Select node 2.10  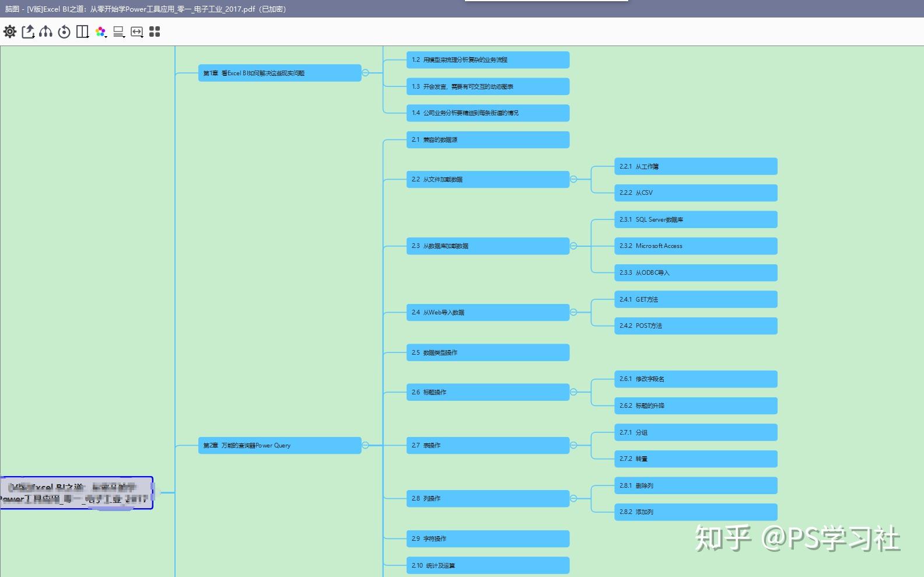488,565
